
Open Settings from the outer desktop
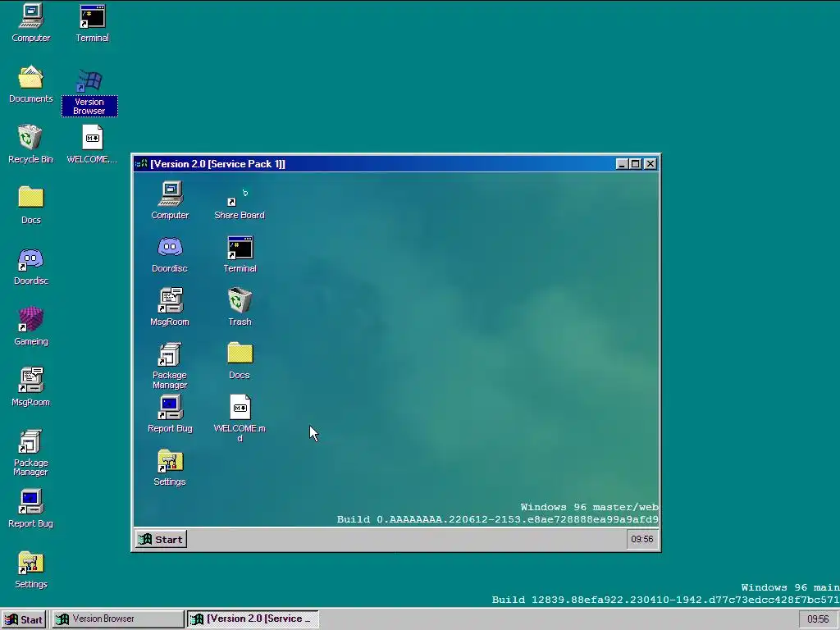(x=31, y=568)
